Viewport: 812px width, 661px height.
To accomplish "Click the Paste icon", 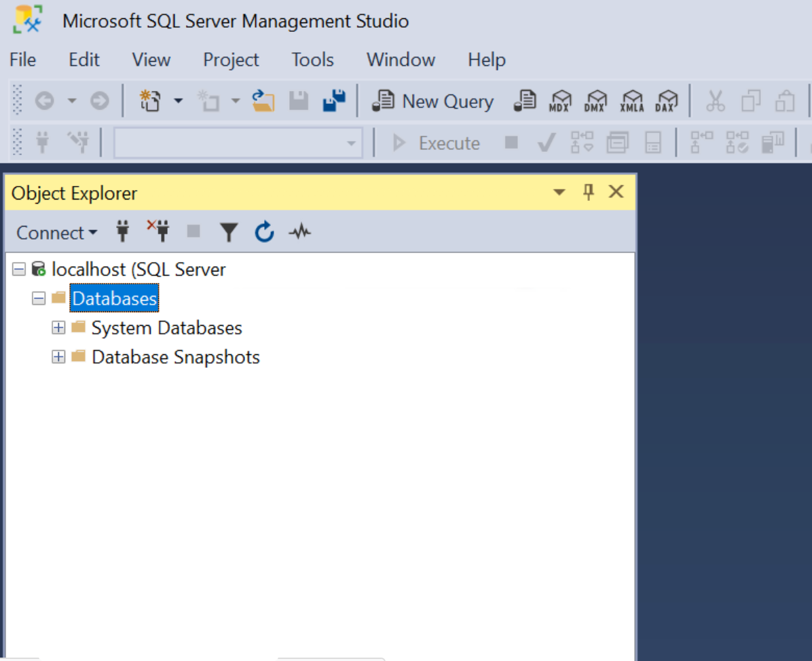I will pos(786,100).
